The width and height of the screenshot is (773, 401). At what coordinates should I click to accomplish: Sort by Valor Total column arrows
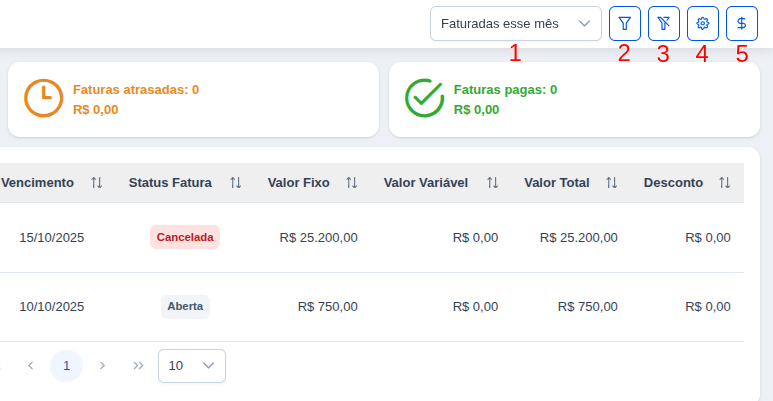[612, 183]
